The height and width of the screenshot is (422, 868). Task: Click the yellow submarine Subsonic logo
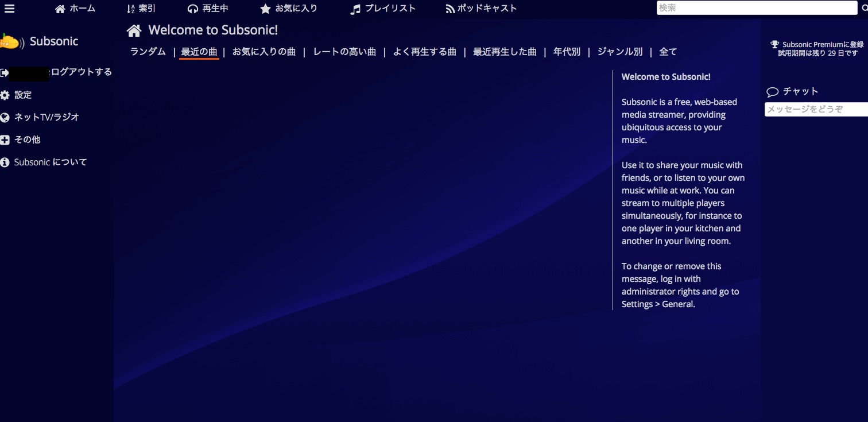[x=11, y=42]
